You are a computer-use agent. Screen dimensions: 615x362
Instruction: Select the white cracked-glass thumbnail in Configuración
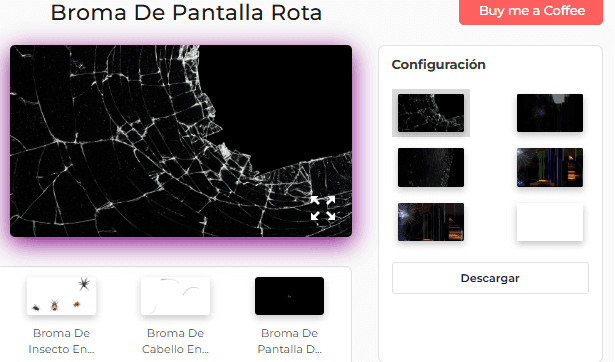[x=431, y=113]
